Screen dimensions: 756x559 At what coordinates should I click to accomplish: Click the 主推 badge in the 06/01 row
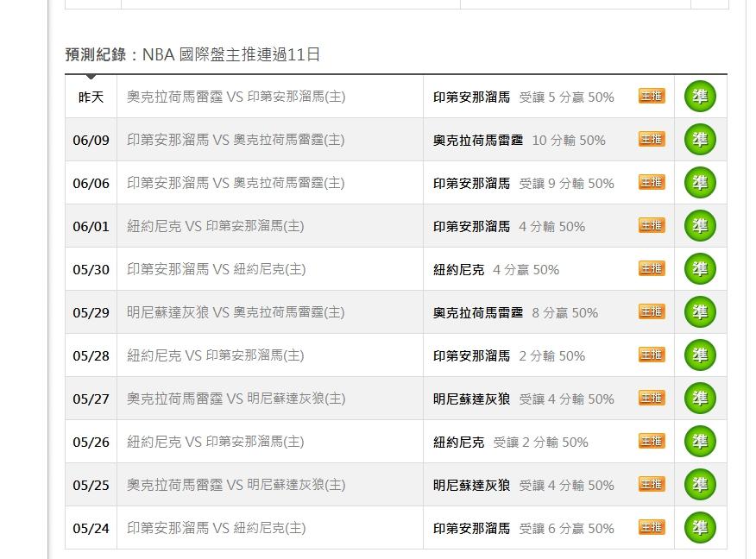[652, 225]
